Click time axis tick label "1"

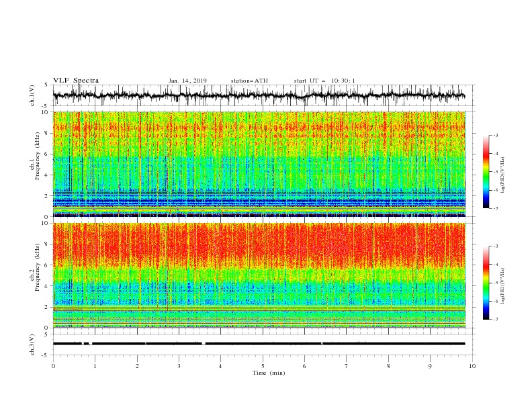coord(95,366)
